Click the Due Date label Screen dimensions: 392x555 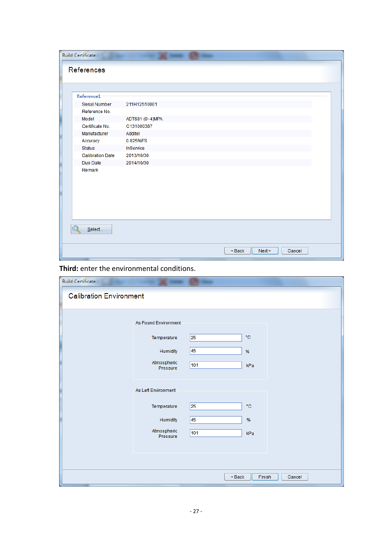tap(91, 163)
